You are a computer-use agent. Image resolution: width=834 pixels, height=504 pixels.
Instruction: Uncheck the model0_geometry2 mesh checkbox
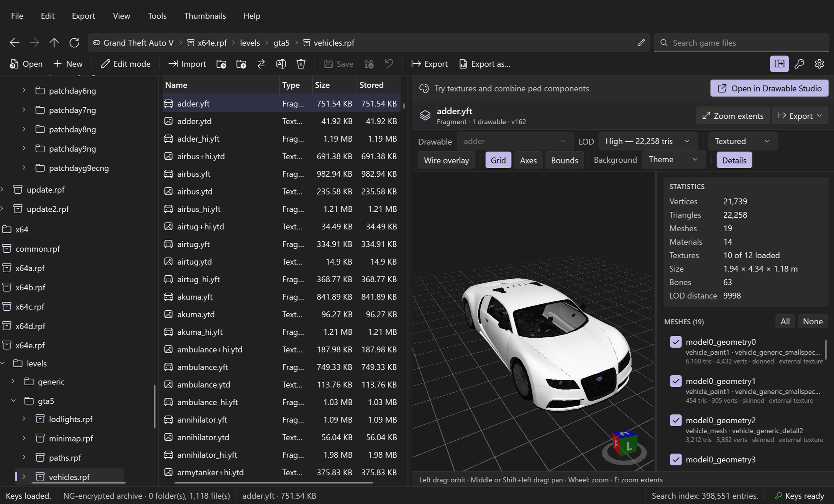(x=675, y=420)
